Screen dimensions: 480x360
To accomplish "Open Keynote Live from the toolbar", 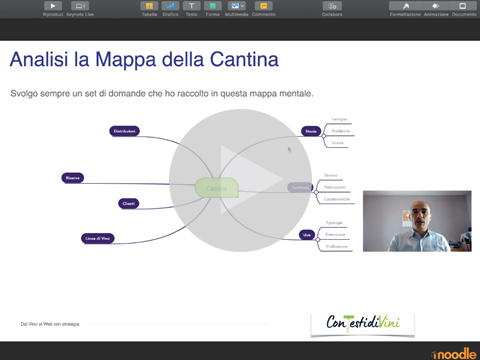I will (80, 6).
